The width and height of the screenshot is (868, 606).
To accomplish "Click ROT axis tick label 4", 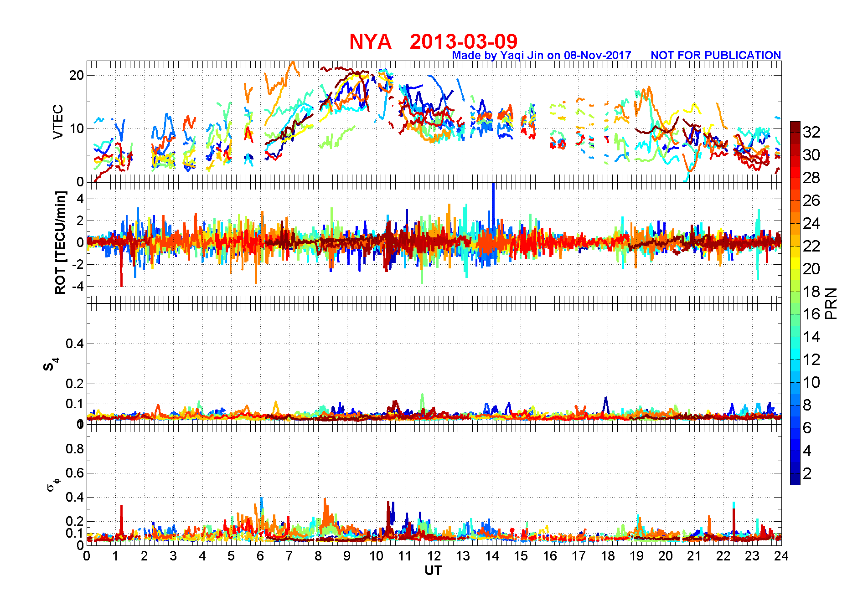I will pyautogui.click(x=80, y=199).
